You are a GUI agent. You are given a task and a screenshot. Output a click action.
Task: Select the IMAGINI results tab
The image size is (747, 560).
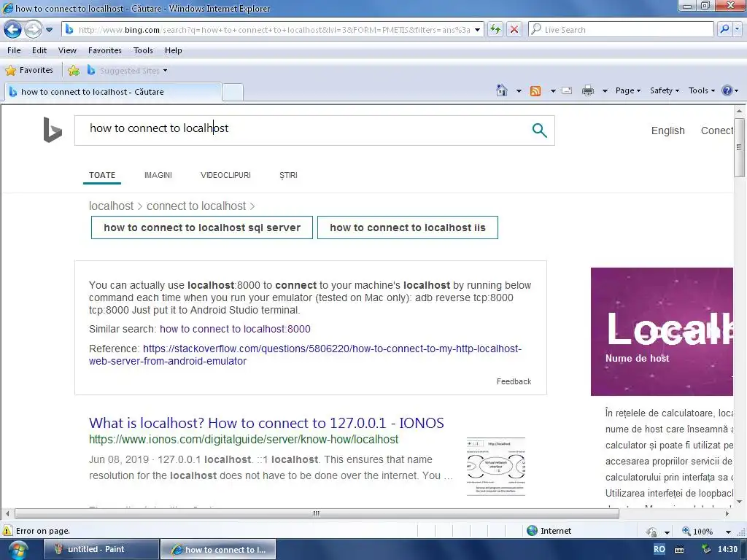pyautogui.click(x=158, y=175)
